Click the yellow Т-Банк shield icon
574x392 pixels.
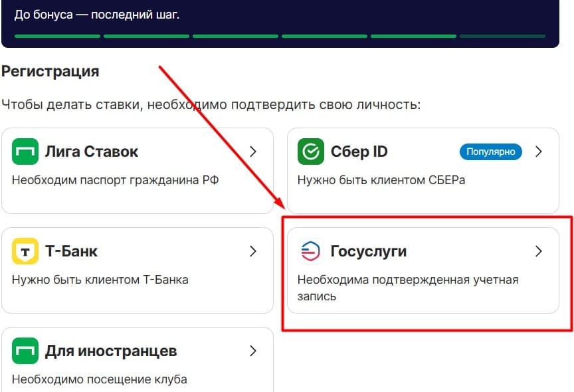click(25, 250)
